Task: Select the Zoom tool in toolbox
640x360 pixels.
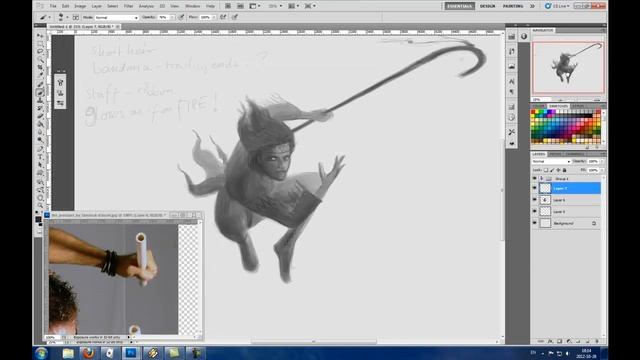Action: point(40,205)
